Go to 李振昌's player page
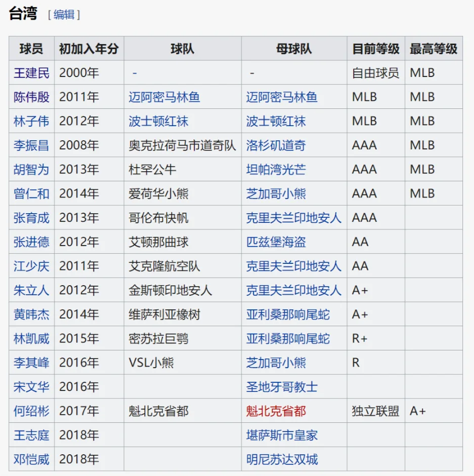Viewport: 474px width, 476px height. click(x=31, y=145)
